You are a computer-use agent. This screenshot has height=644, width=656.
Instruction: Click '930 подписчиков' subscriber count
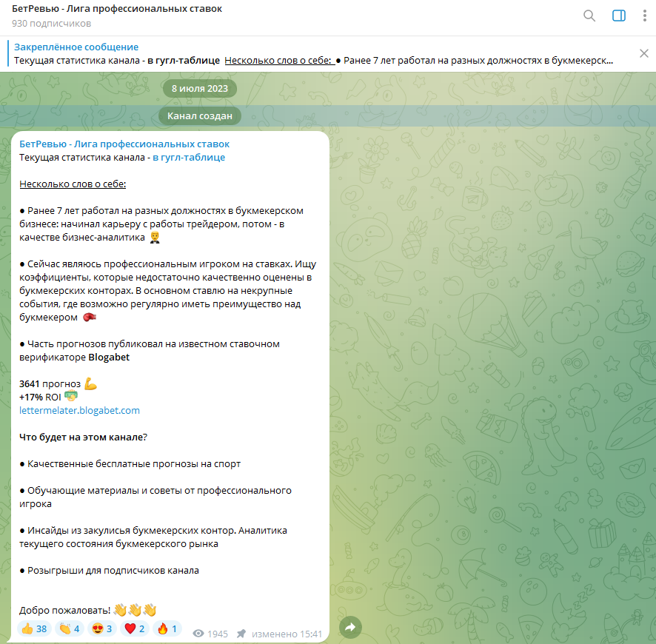[52, 24]
